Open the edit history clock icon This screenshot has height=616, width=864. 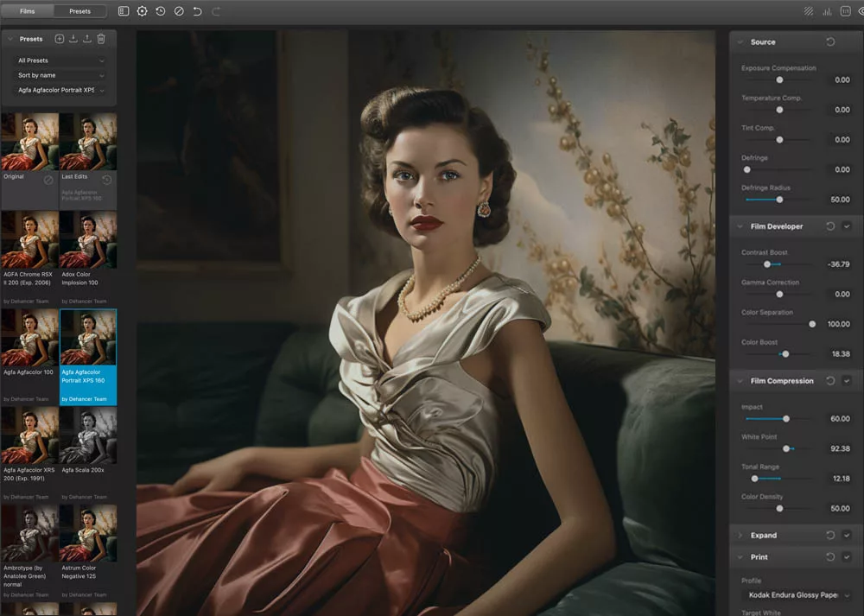pos(161,11)
